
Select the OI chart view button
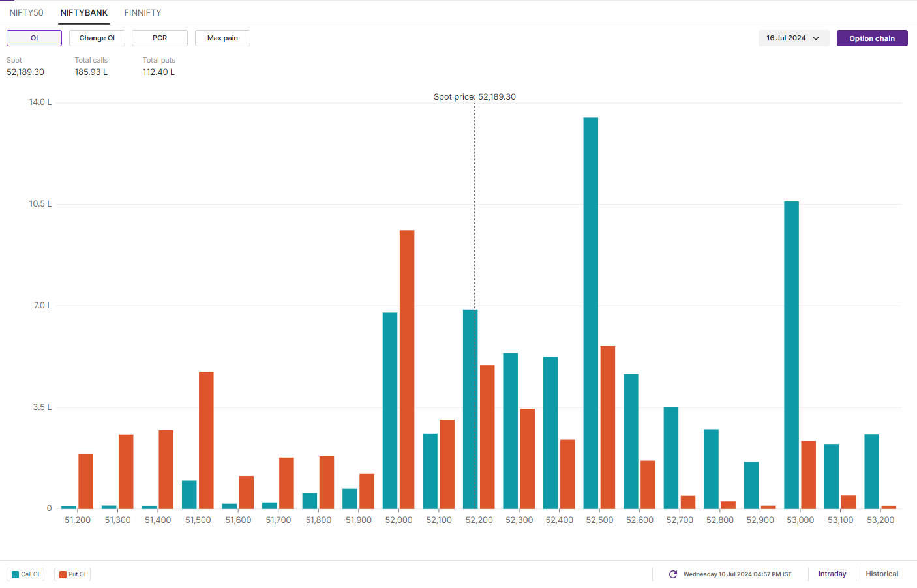[x=34, y=38]
